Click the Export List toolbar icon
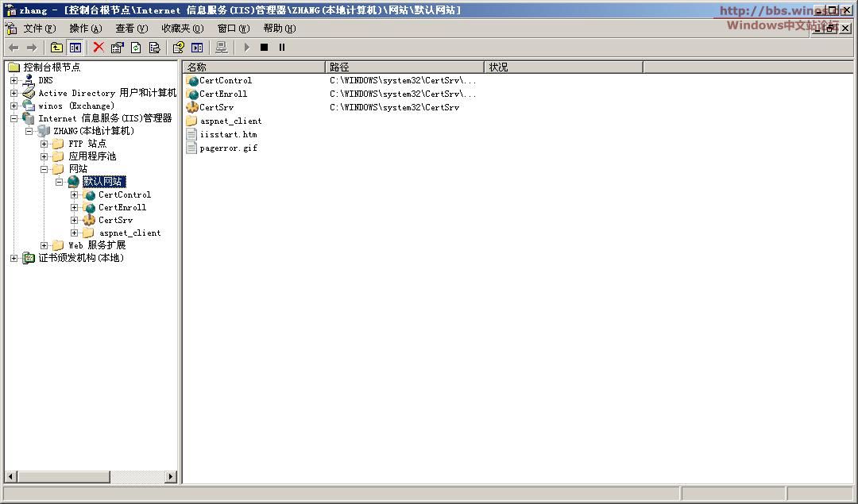Image resolution: width=858 pixels, height=504 pixels. pos(154,48)
